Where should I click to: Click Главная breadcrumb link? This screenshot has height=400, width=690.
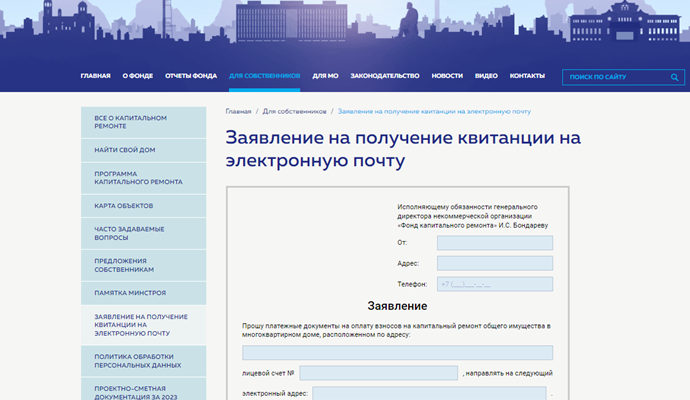pyautogui.click(x=238, y=111)
